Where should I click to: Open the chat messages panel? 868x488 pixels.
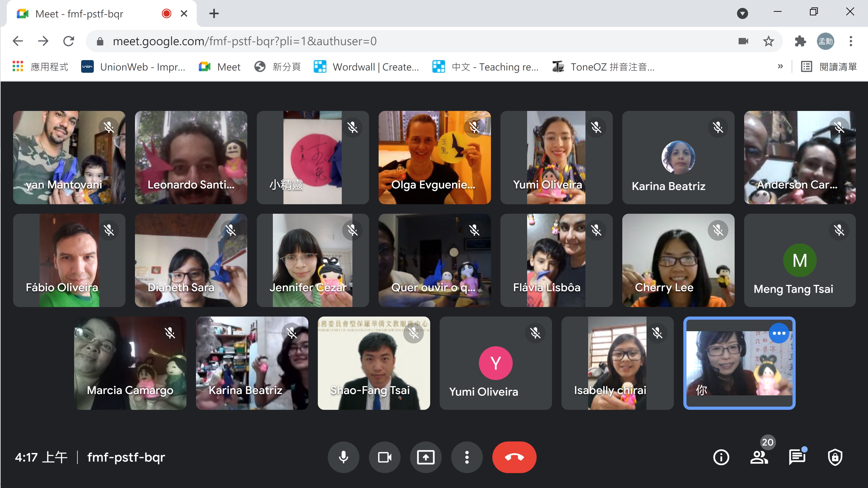click(x=797, y=457)
